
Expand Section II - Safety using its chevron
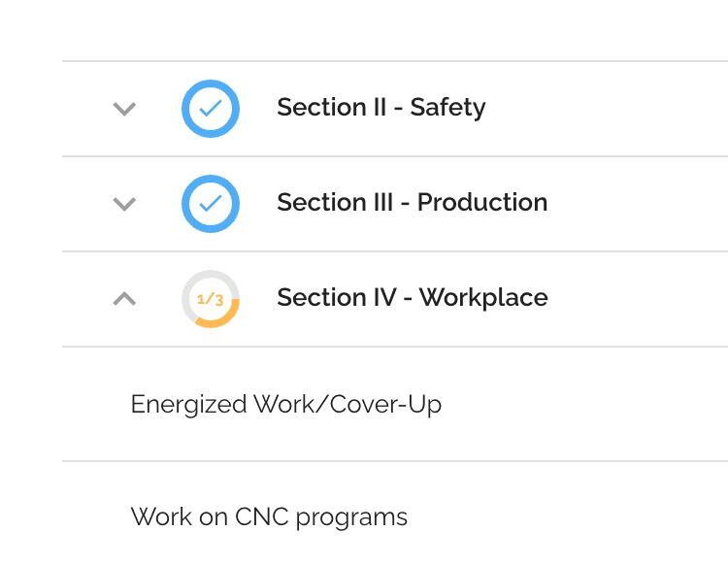[x=123, y=109]
